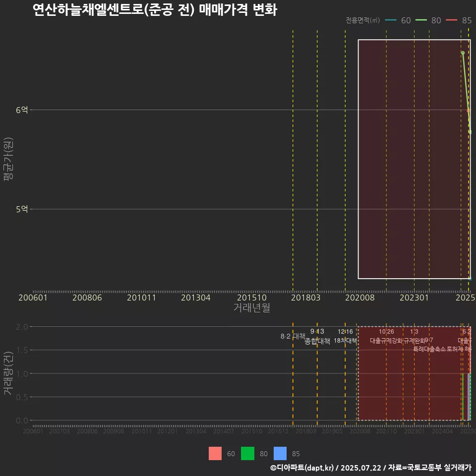Image resolution: width=476 pixels, height=476 pixels.
Task: Click the 80 label in the price-line legend
Action: coord(436,20)
